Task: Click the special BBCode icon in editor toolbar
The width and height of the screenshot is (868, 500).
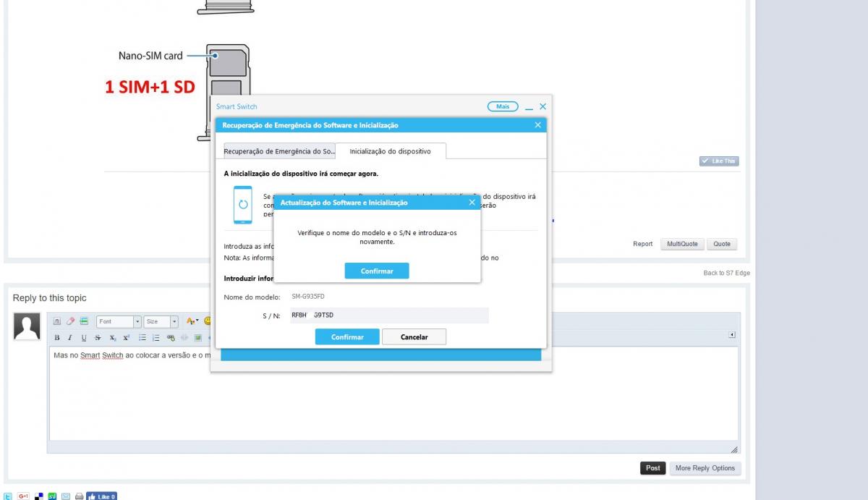Action: click(x=84, y=321)
